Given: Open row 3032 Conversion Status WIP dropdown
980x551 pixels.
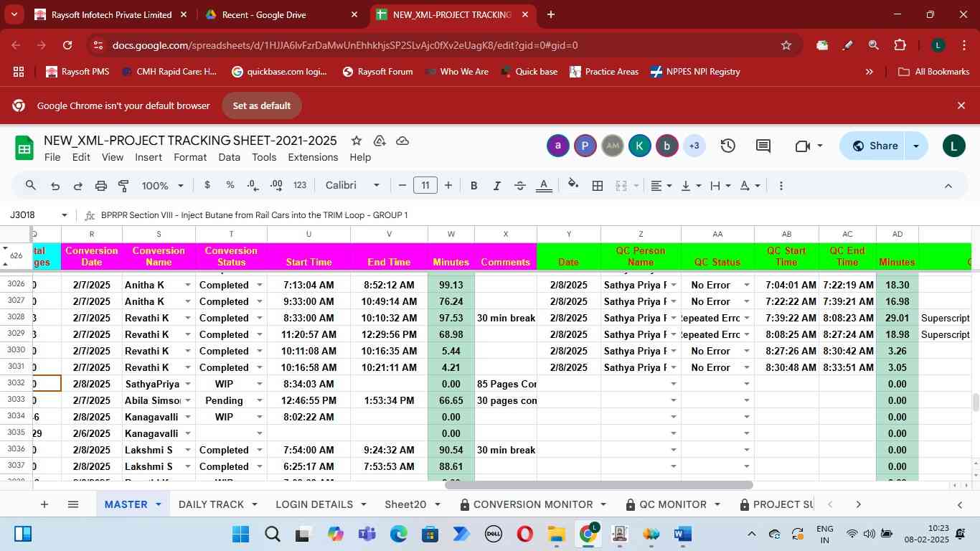Looking at the screenshot, I should click(260, 384).
